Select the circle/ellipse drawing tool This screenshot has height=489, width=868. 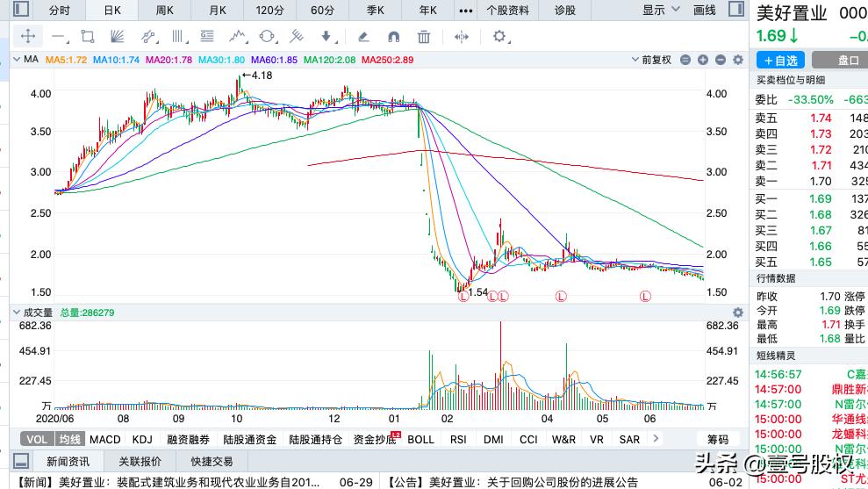tap(267, 37)
